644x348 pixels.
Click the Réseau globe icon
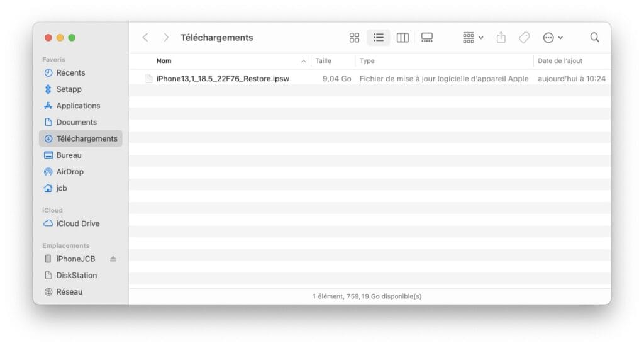tap(48, 292)
